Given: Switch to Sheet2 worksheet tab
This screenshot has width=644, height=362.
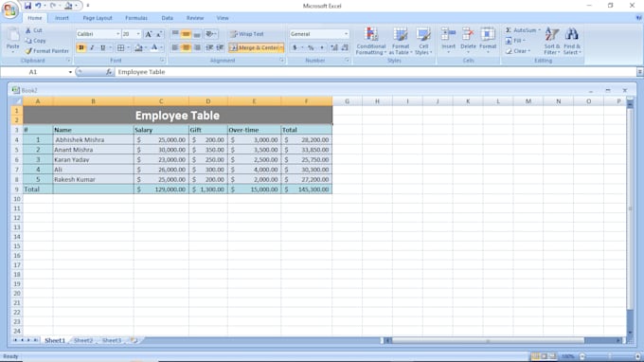Looking at the screenshot, I should pos(83,340).
